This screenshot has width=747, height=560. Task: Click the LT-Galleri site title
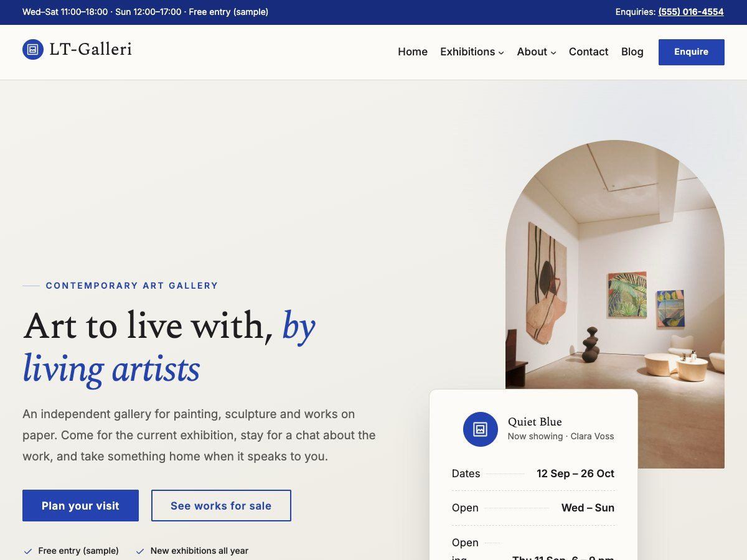pos(91,49)
